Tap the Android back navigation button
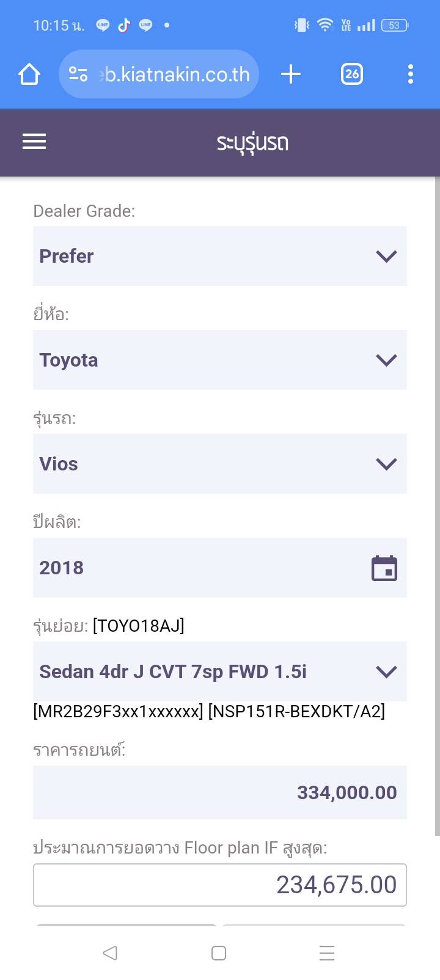This screenshot has height=980, width=440. click(110, 953)
